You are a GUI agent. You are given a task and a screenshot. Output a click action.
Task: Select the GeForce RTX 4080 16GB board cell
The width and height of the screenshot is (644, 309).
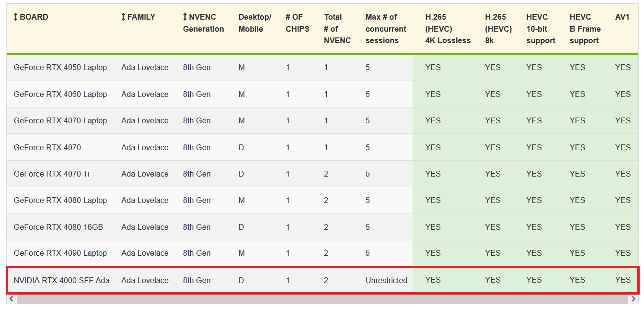pos(58,227)
